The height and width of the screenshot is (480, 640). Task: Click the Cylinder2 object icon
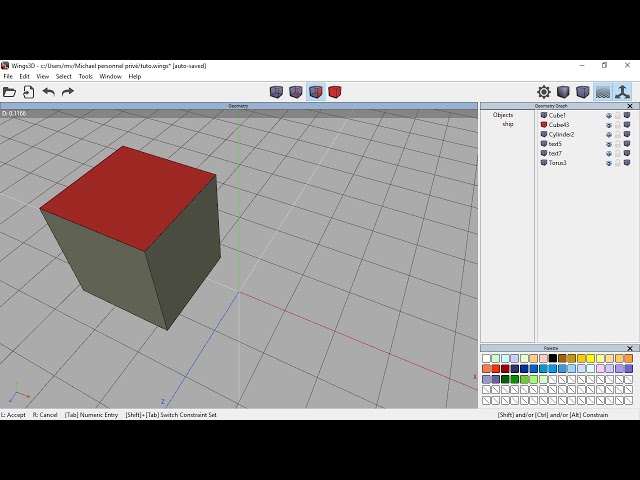coord(544,134)
